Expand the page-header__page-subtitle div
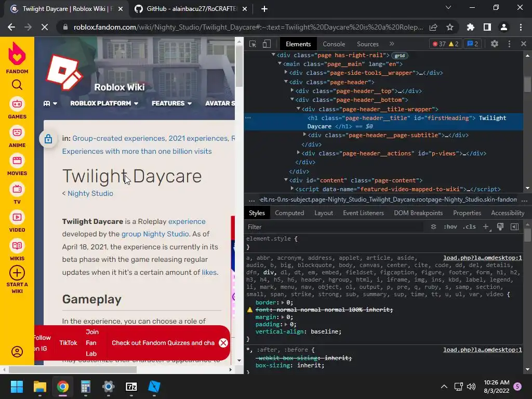 click(304, 135)
